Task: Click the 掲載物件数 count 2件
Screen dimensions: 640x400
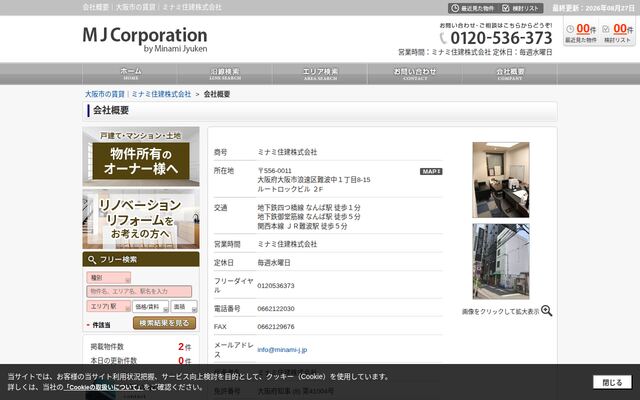Action: point(184,347)
